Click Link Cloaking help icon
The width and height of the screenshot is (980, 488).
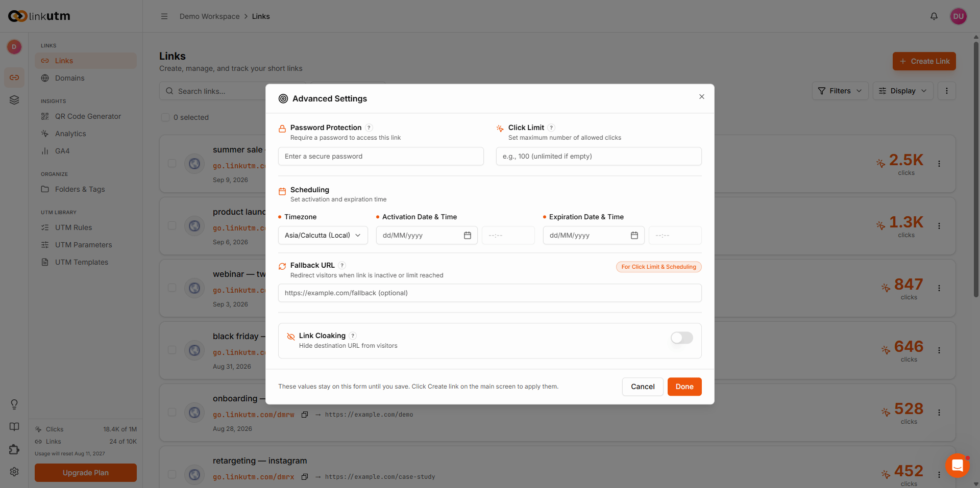click(x=353, y=336)
